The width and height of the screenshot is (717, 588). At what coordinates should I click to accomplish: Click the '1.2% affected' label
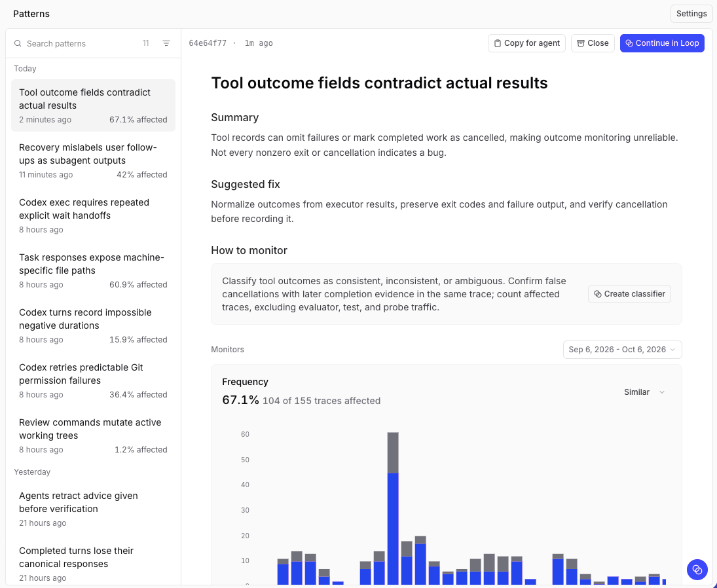[x=141, y=450]
